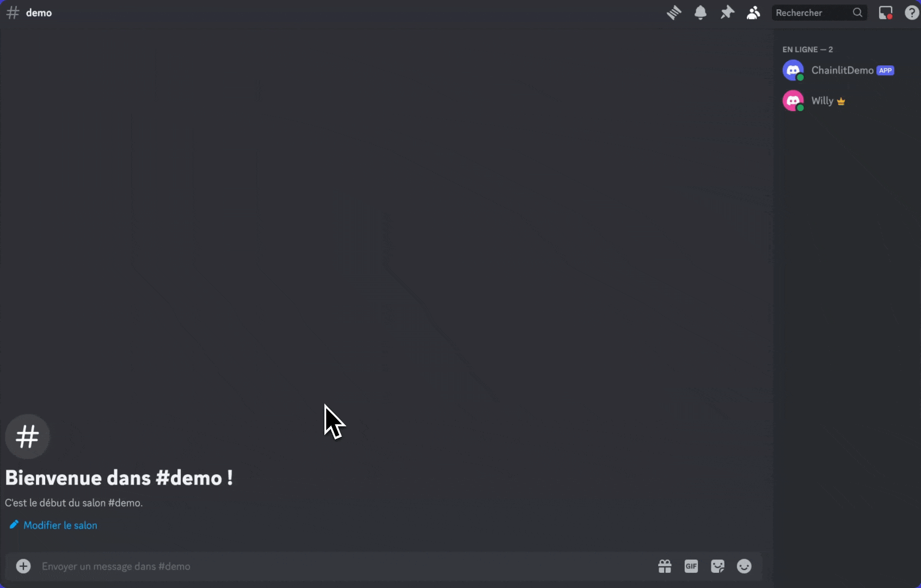Open the sticker picker icon
This screenshot has height=588, width=921.
718,566
